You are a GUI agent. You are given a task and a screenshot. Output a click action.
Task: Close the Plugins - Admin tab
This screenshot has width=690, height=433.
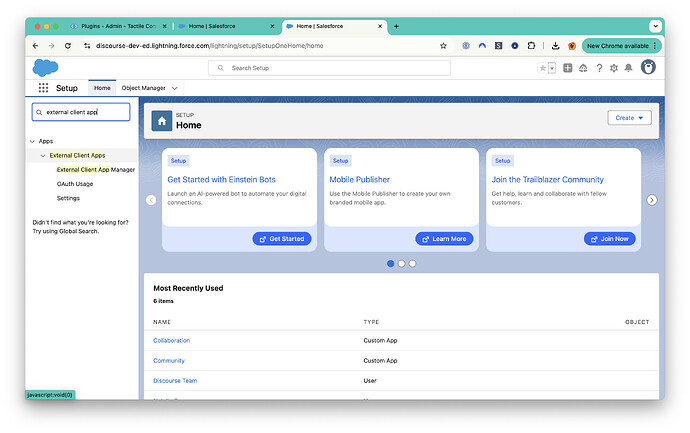click(x=164, y=26)
